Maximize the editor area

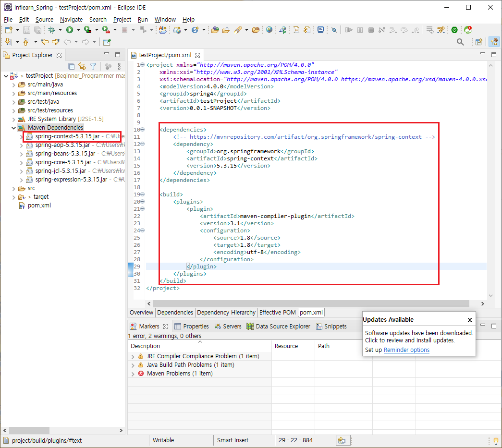(494, 55)
